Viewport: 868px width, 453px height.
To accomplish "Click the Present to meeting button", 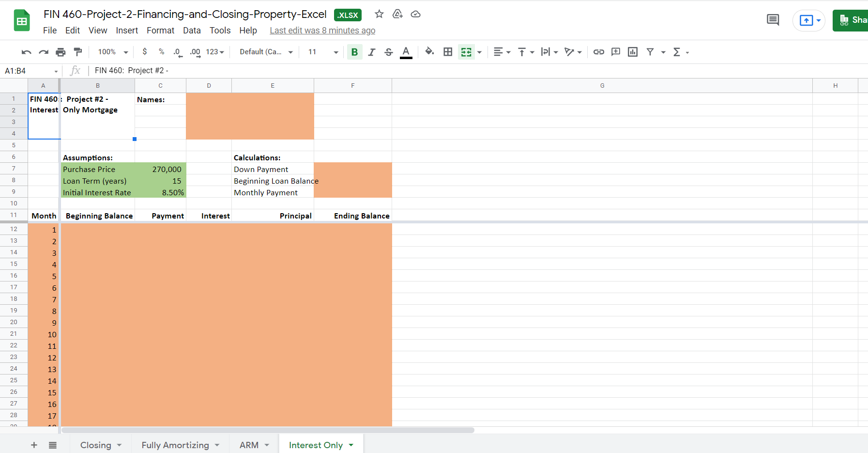I will [809, 20].
